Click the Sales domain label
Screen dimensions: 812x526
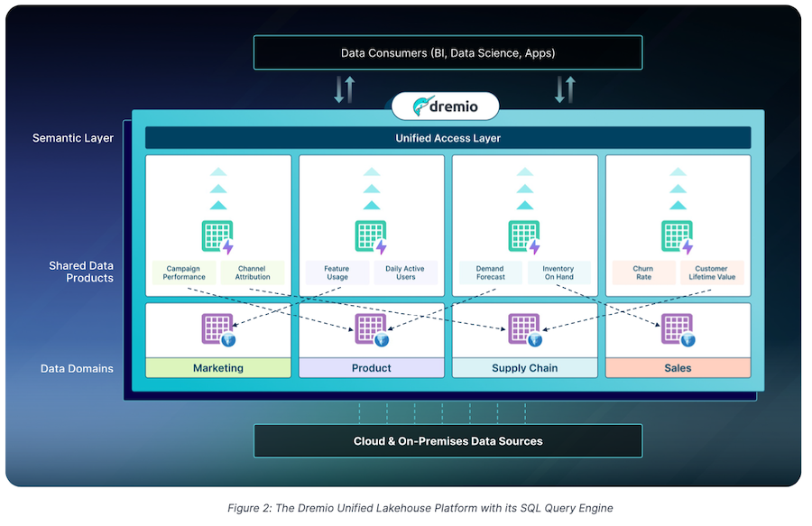tap(678, 368)
